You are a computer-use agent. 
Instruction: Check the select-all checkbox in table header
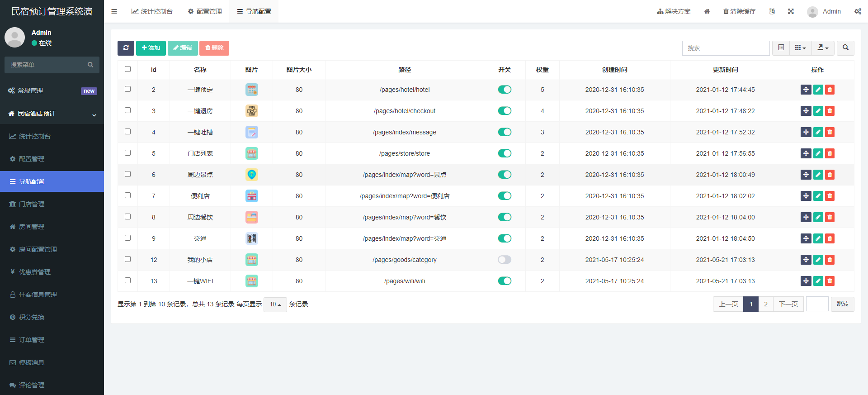point(127,69)
